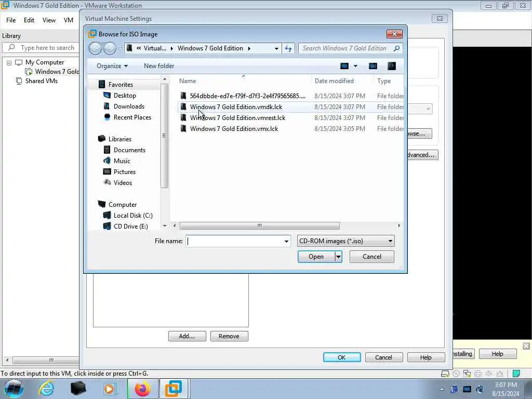Open the media player taskbar icon

click(109, 389)
